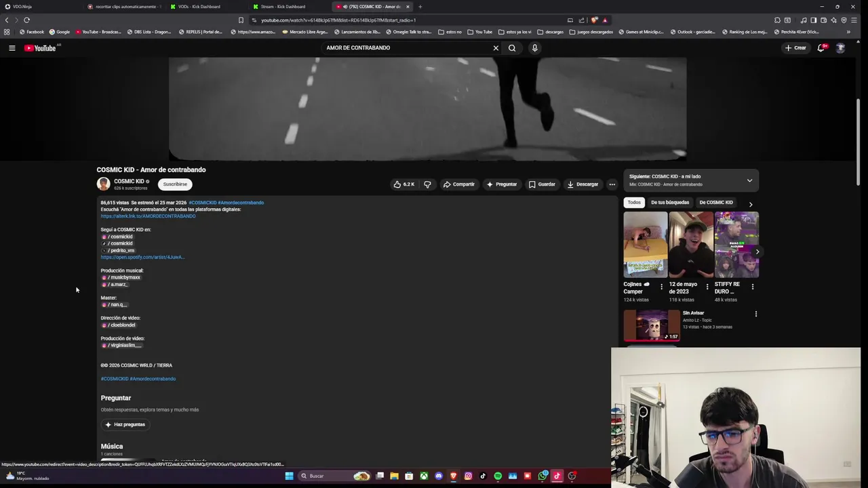Image resolution: width=868 pixels, height=488 pixels.
Task: Go to the YouTube home logo
Action: (x=40, y=48)
